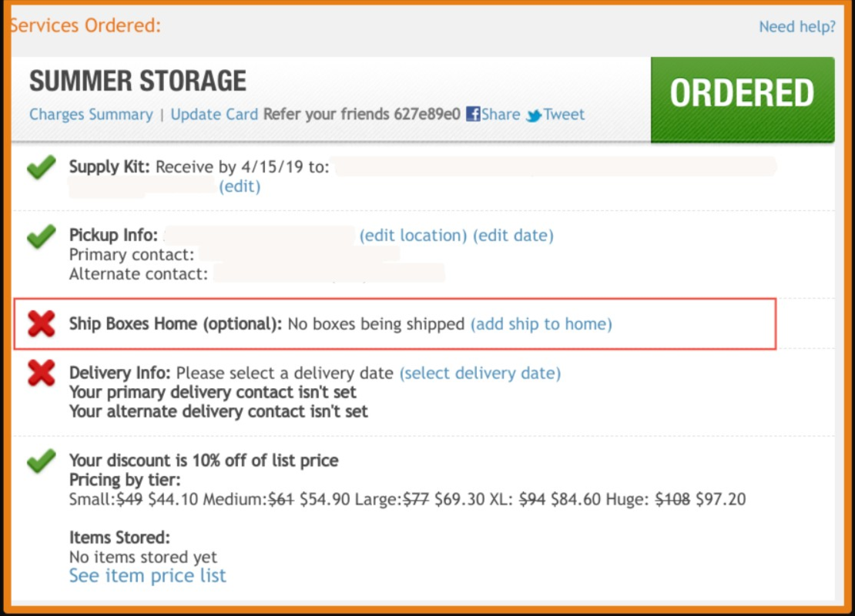
Task: Click select delivery date link
Action: (480, 373)
